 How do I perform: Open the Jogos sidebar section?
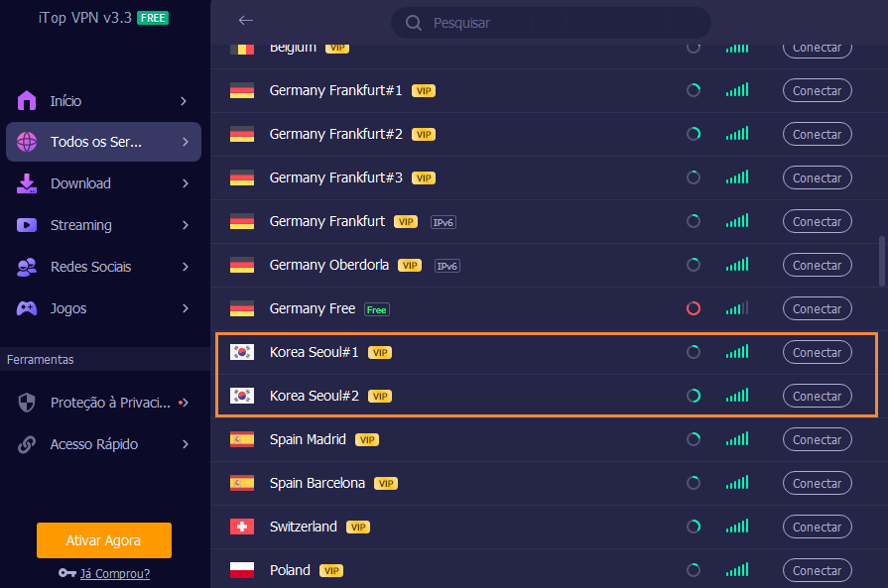click(103, 308)
